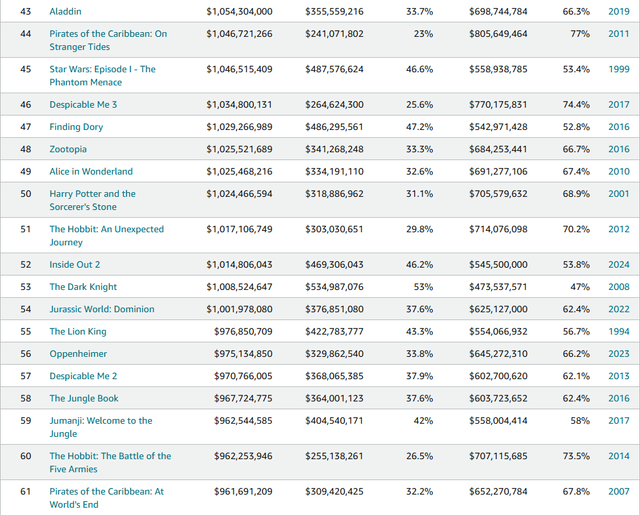The image size is (640, 515).
Task: Click The Lion King title link
Action: [78, 331]
